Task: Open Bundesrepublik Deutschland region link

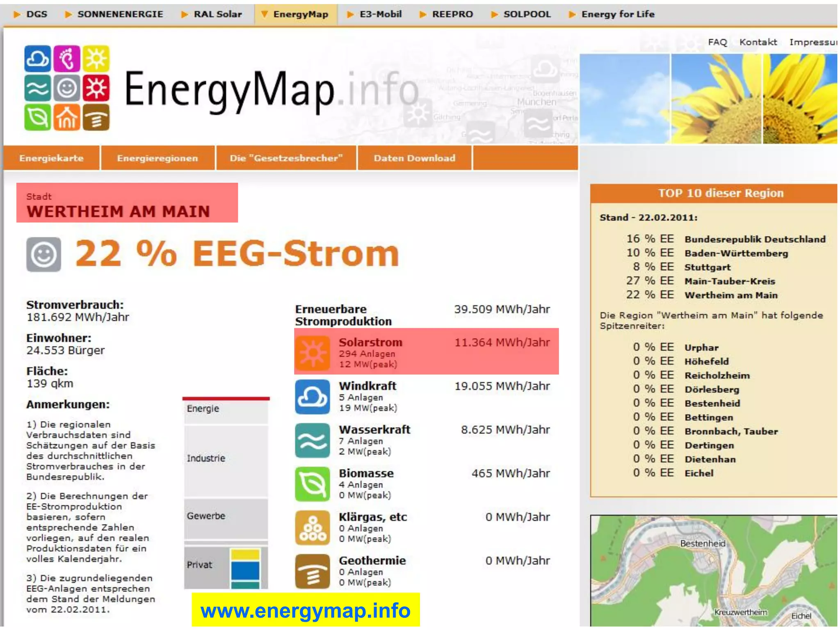Action: pyautogui.click(x=755, y=239)
